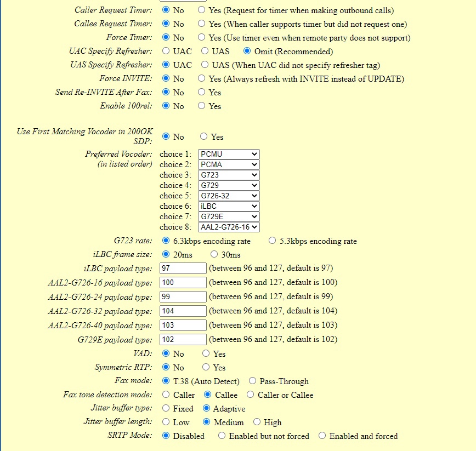
Task: Open vocoder choice 8 dropdown showing AAL2-G726-16
Action: coord(229,227)
